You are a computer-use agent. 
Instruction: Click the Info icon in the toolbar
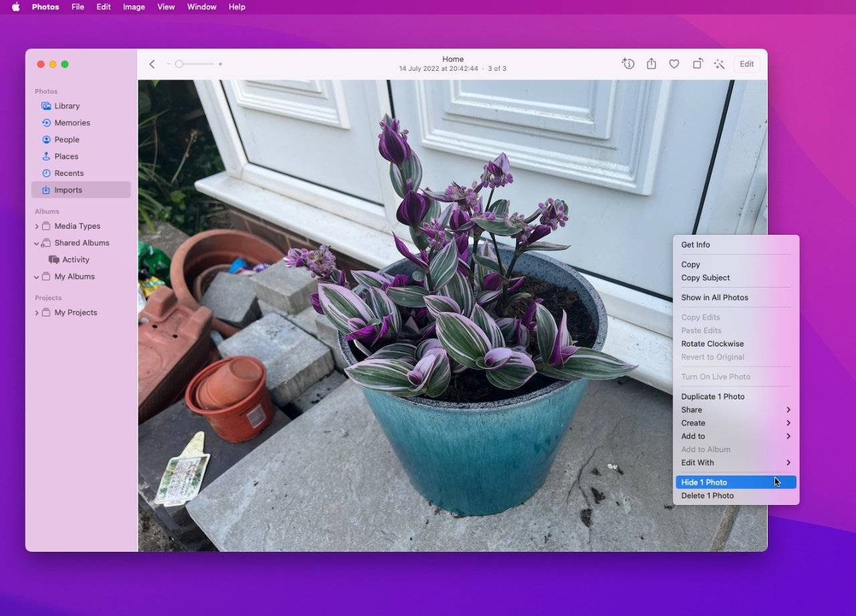coord(628,64)
